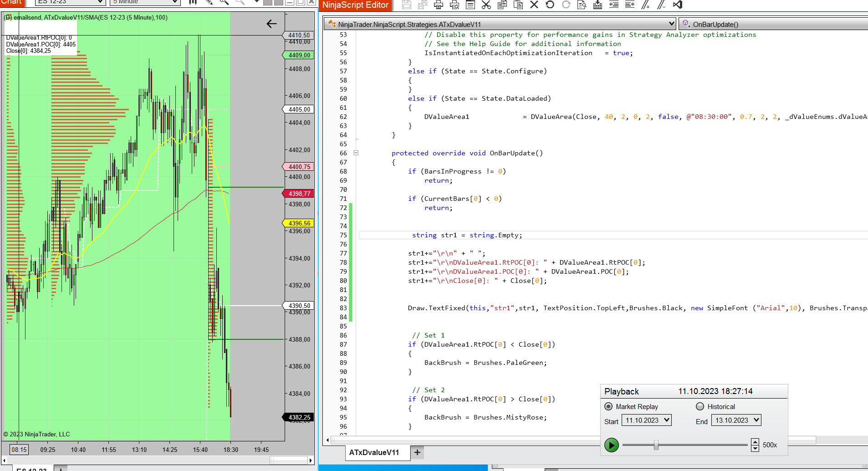Click the chart zoom-in magnifier icon
The height and width of the screenshot is (471, 868).
[x=224, y=2]
